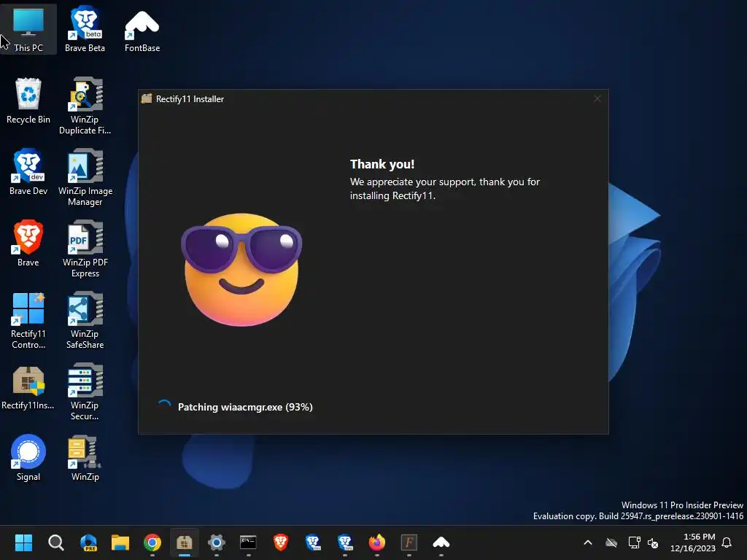Open network status tray icon
Image resolution: width=747 pixels, height=560 pixels.
(634, 542)
